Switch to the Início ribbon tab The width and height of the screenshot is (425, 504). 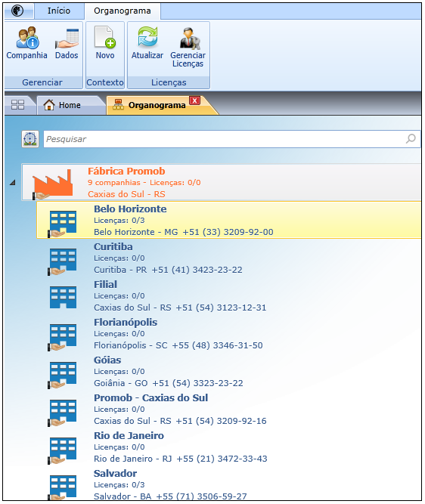click(x=59, y=11)
